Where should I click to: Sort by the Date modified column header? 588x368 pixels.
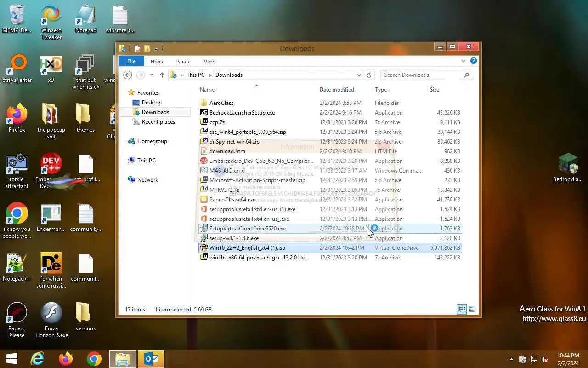click(337, 90)
